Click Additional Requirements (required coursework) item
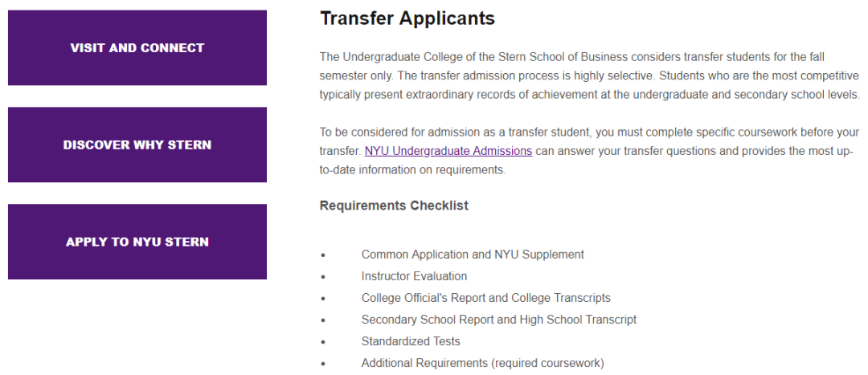868x375 pixels. [483, 364]
